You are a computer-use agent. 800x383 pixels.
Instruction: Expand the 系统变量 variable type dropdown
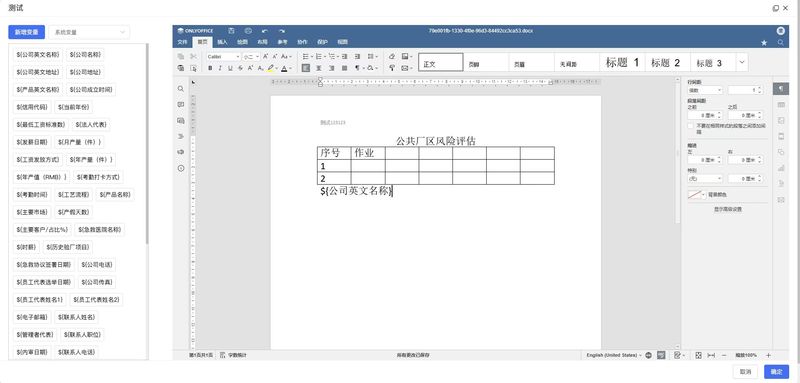(x=89, y=32)
